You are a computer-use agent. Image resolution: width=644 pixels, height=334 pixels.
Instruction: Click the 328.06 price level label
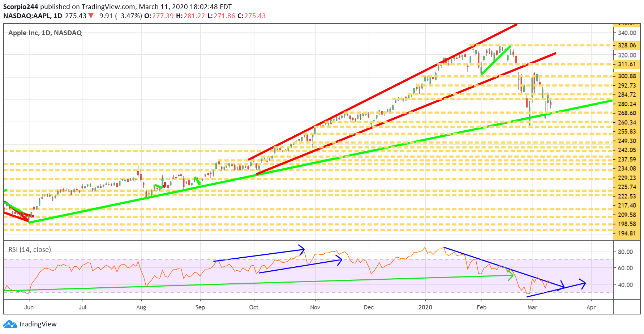627,46
